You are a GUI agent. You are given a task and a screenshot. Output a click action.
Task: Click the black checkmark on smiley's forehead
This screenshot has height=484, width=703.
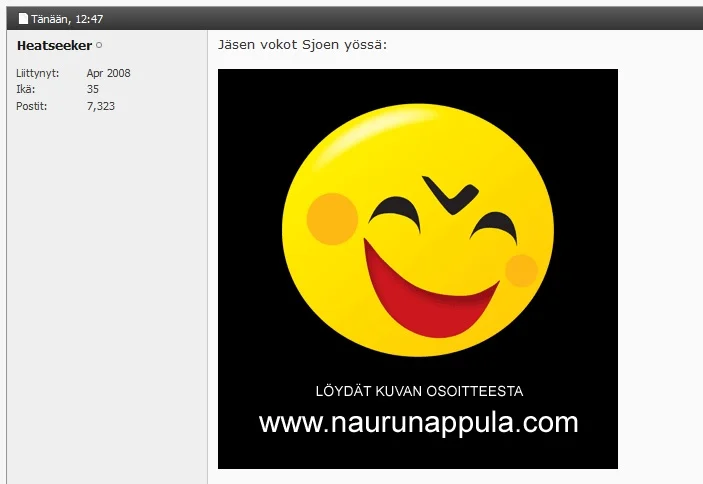click(446, 195)
